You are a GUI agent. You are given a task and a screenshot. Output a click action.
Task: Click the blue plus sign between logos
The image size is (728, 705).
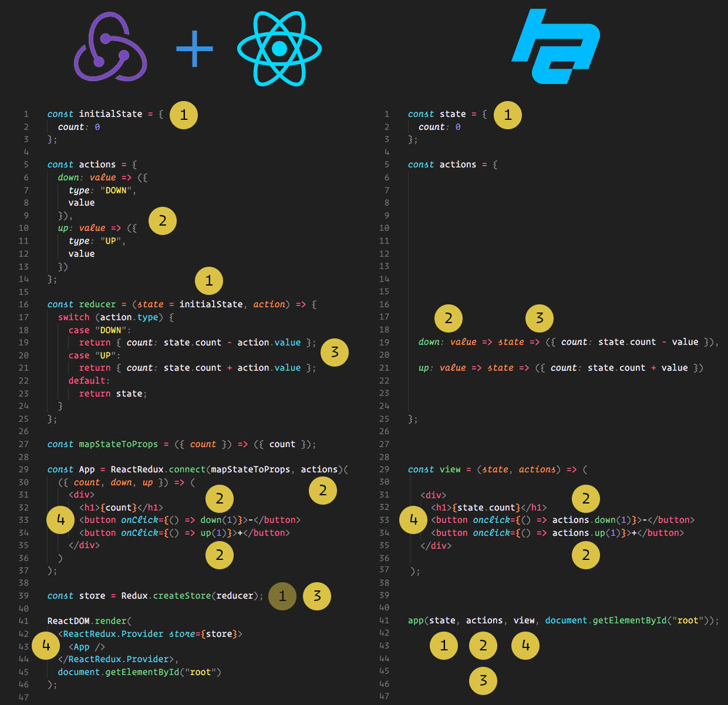tap(194, 49)
